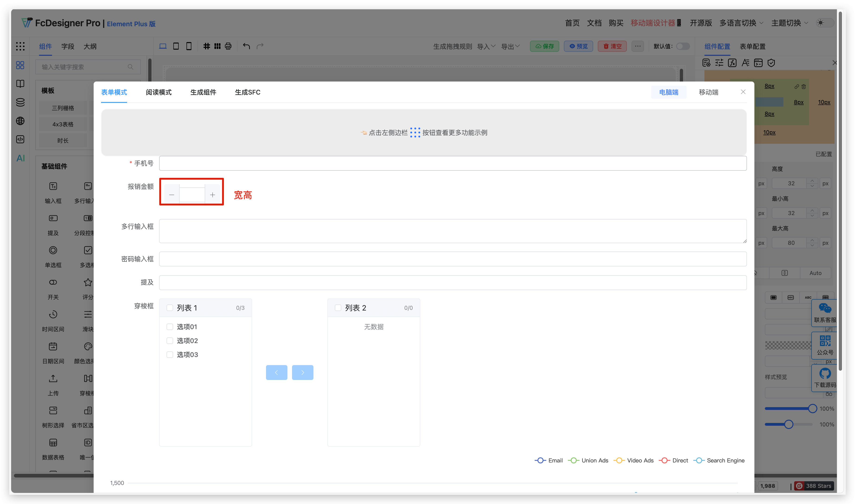Click the undo arrow in toolbar
Screen dimensions: 855x504
point(246,46)
